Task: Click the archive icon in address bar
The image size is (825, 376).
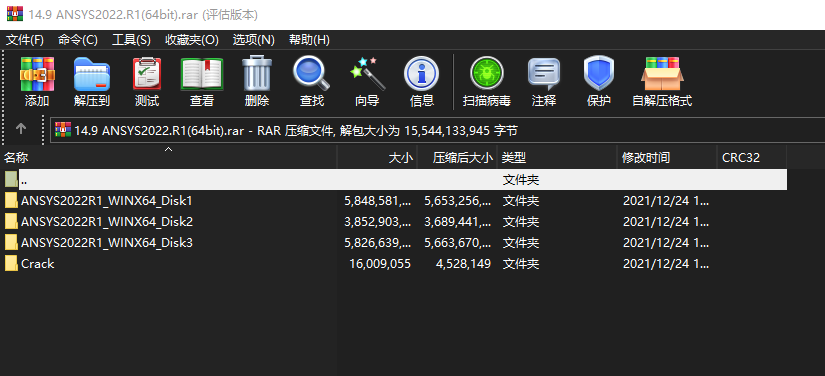Action: click(63, 130)
